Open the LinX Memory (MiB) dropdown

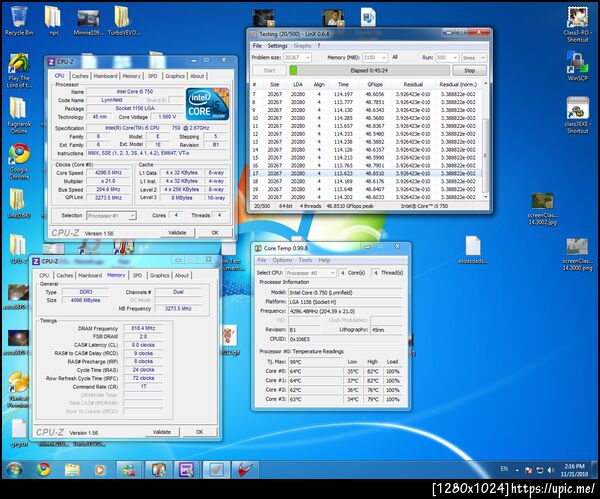pyautogui.click(x=375, y=57)
